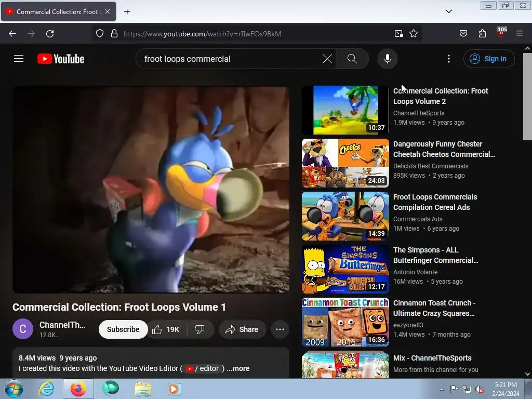This screenshot has height=399, width=532.
Task: Open the Firefox application menu
Action: [520, 34]
